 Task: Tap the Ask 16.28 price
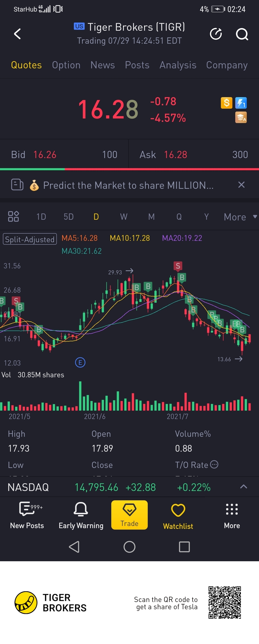(176, 154)
